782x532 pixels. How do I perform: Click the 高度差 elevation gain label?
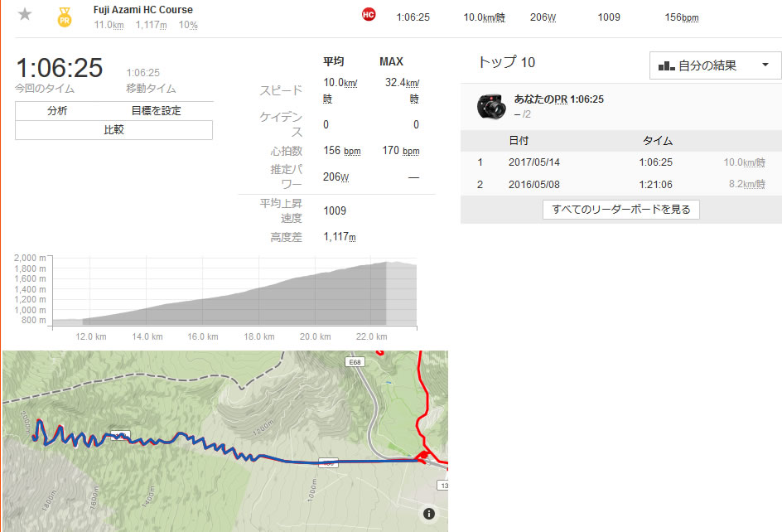(x=287, y=237)
